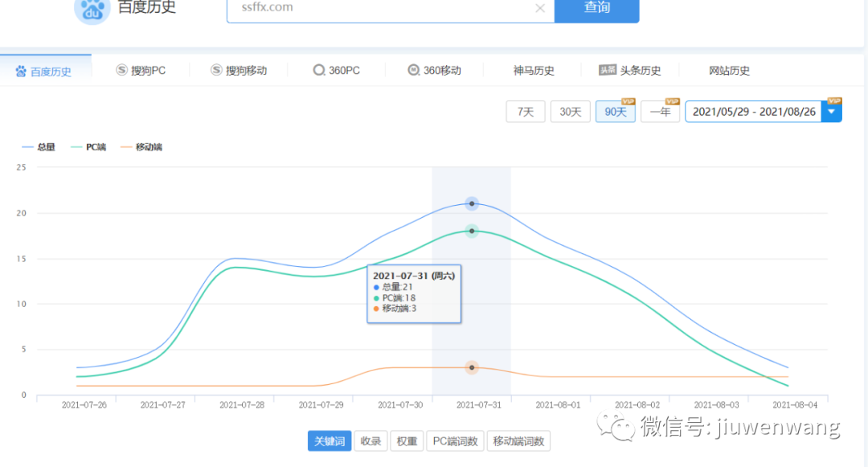
Task: Switch to the 神马历史 tab
Action: pos(534,70)
